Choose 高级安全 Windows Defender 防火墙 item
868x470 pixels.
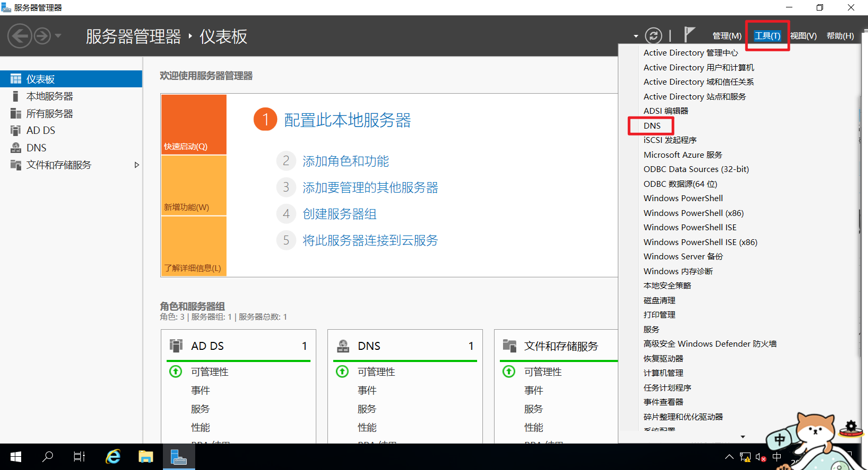[710, 344]
